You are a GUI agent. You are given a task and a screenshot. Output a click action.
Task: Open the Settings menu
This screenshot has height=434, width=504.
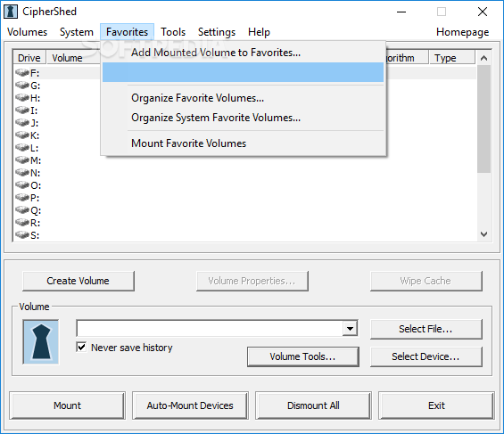tap(217, 32)
